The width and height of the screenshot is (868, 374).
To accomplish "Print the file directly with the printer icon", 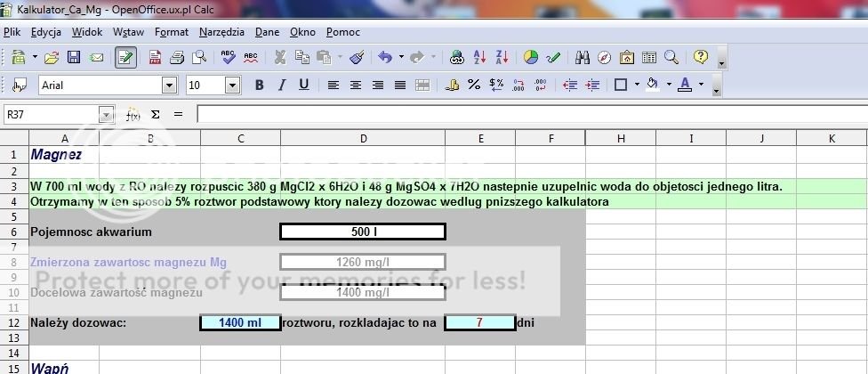I will click(177, 57).
